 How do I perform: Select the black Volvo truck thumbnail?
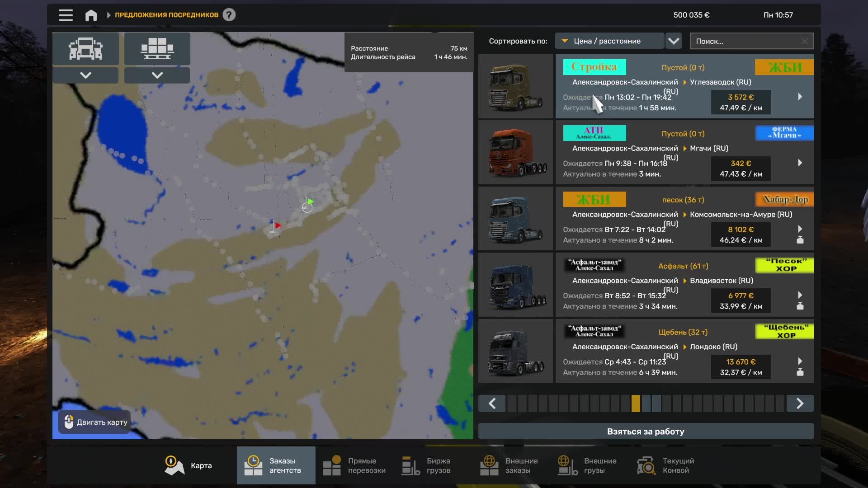(x=516, y=351)
